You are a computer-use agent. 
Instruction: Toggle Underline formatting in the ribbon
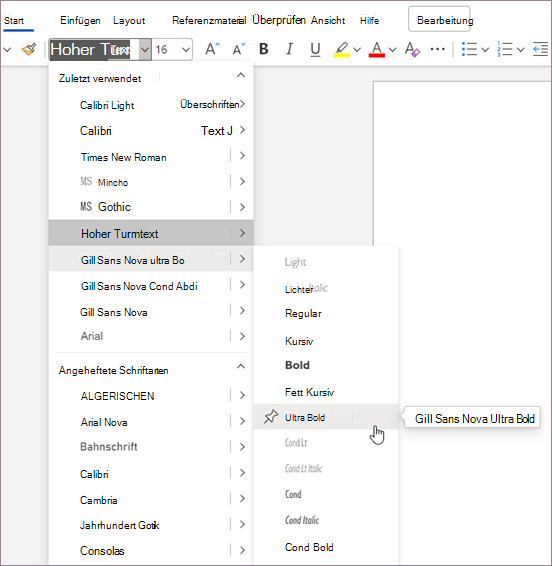click(x=315, y=49)
